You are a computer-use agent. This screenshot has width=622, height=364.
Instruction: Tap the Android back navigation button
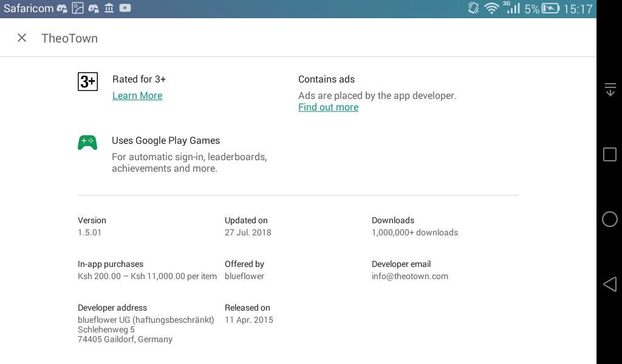coord(610,284)
